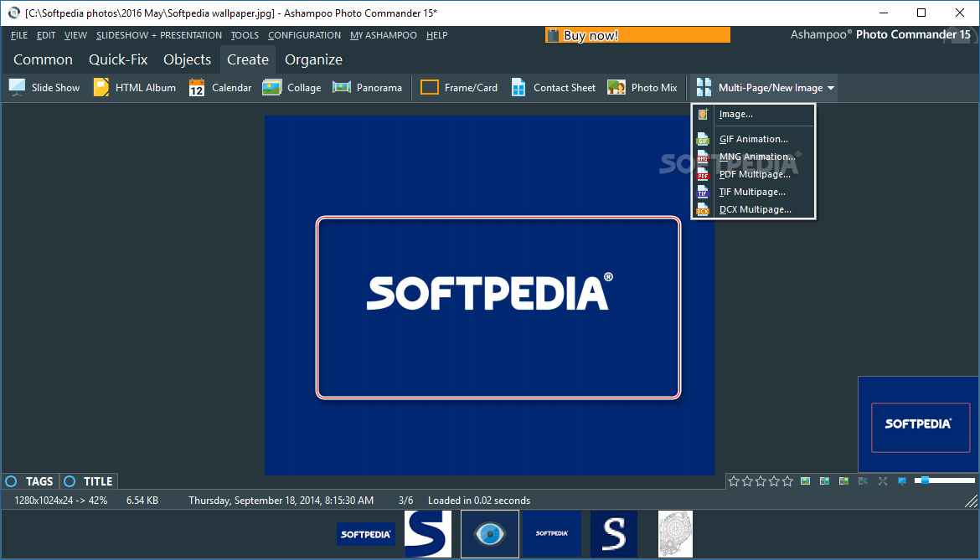980x560 pixels.
Task: Click 'Loaded in 0.02 seconds' status text
Action: (x=479, y=501)
